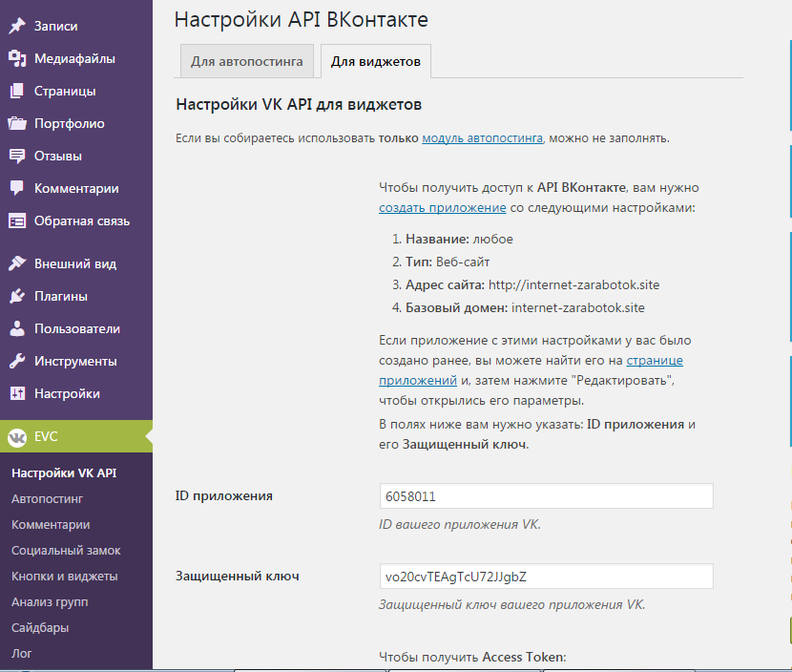
Task: Click the Инструменты wrench icon
Action: coord(17,361)
